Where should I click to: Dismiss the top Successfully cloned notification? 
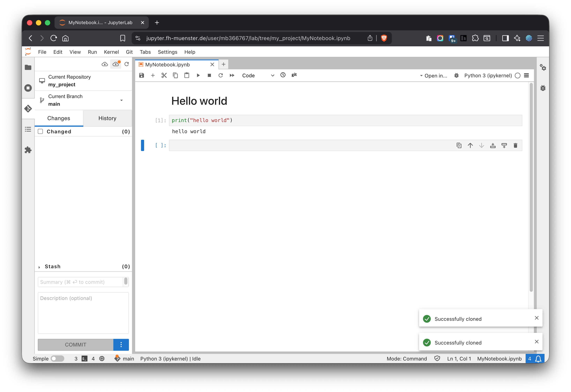537,318
